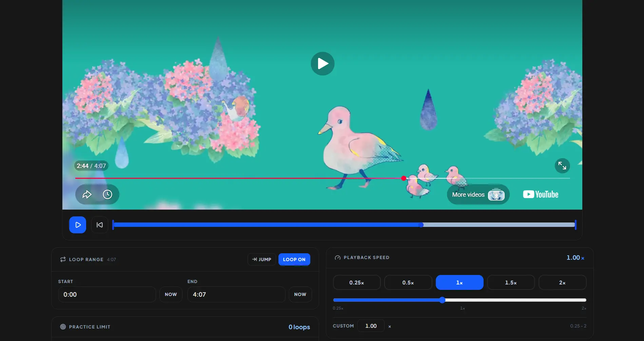Click the 4:07 duration beside Loop Range

(112, 260)
